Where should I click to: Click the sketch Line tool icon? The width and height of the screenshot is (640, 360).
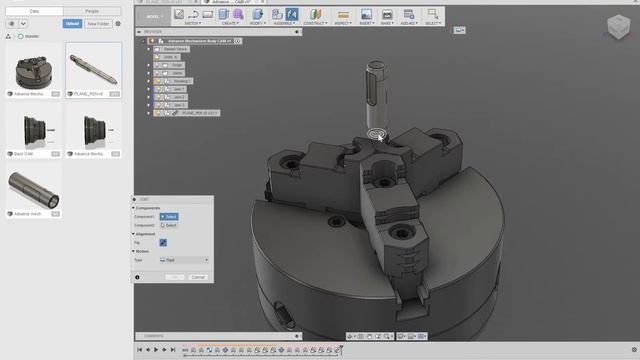(x=193, y=15)
